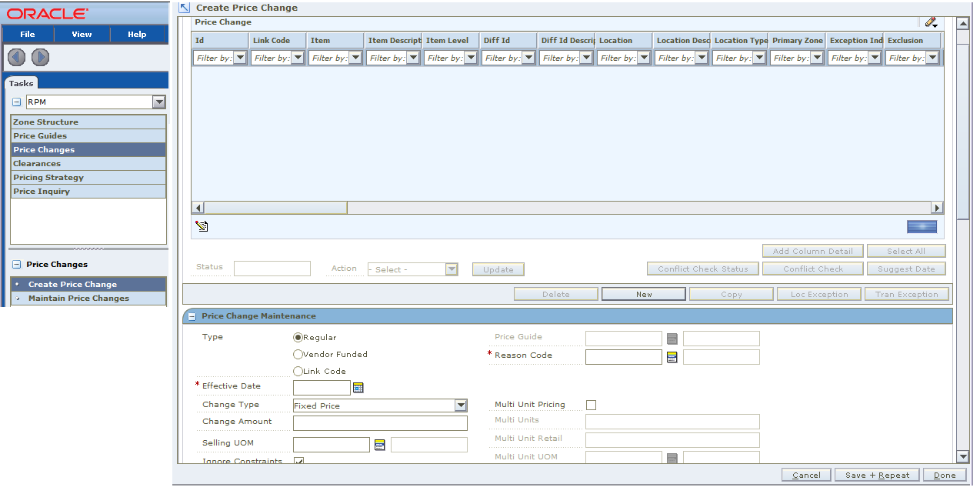Click the Oracle logo

click(x=48, y=13)
